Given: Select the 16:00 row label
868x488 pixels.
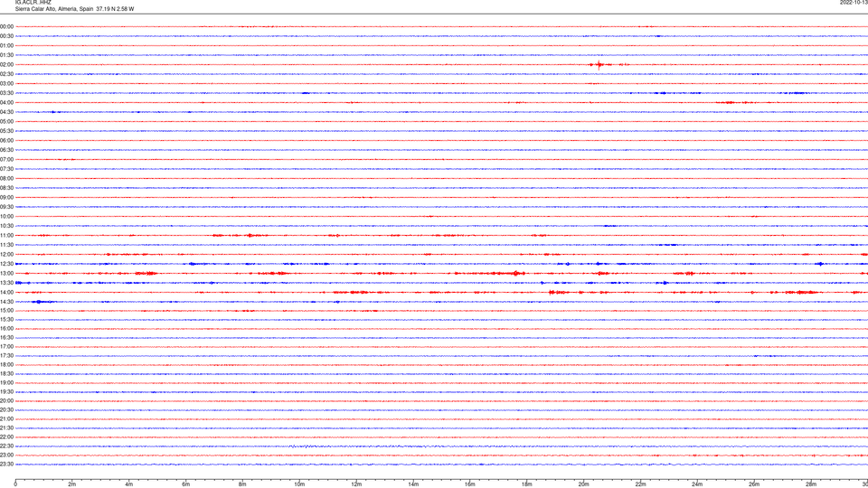Looking at the screenshot, I should coord(6,329).
